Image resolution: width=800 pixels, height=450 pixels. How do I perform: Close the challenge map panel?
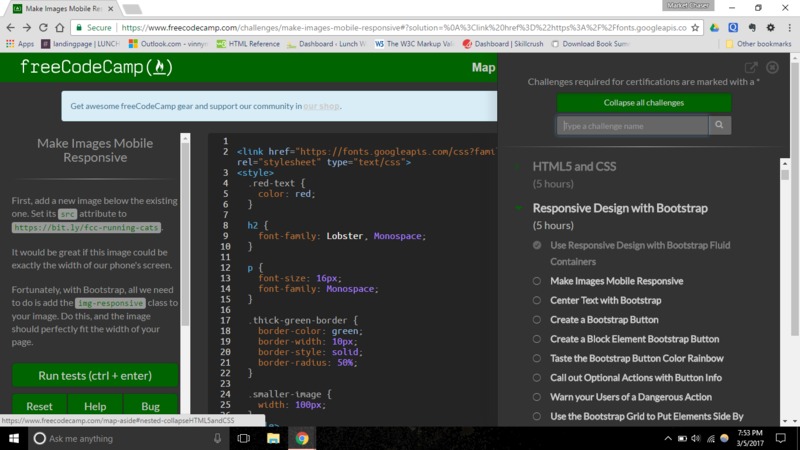coord(774,68)
